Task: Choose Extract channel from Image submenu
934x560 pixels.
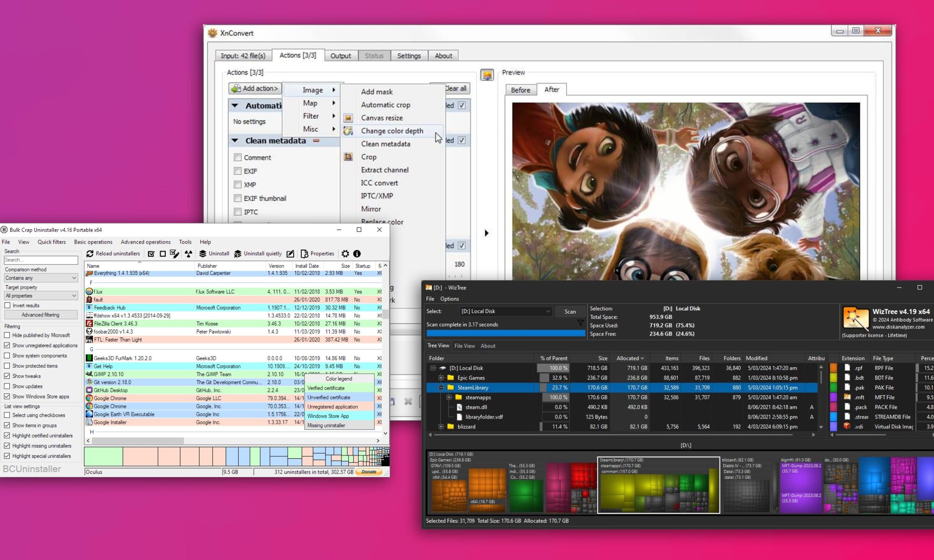Action: (x=384, y=170)
